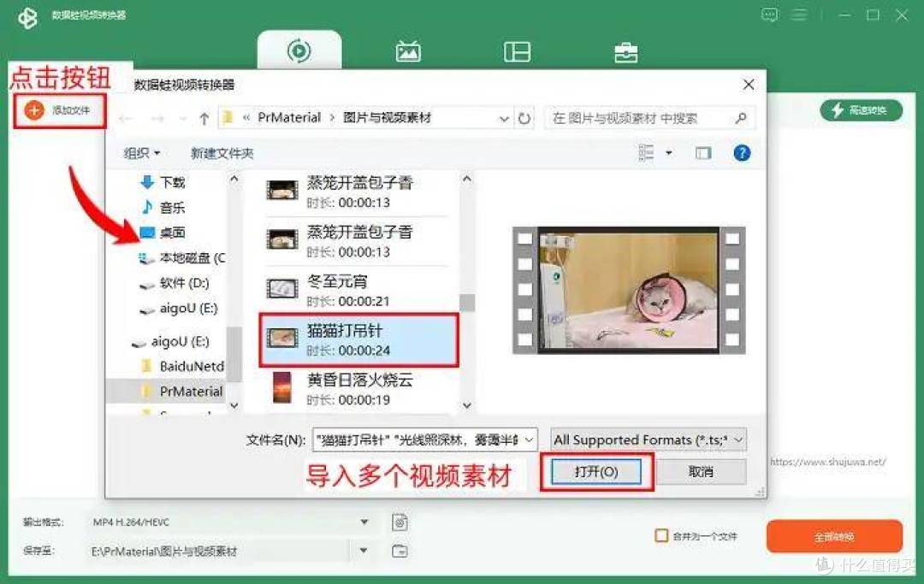Open the hamburger menu in title bar
Viewport: 924px width, 584px height.
pyautogui.click(x=798, y=15)
